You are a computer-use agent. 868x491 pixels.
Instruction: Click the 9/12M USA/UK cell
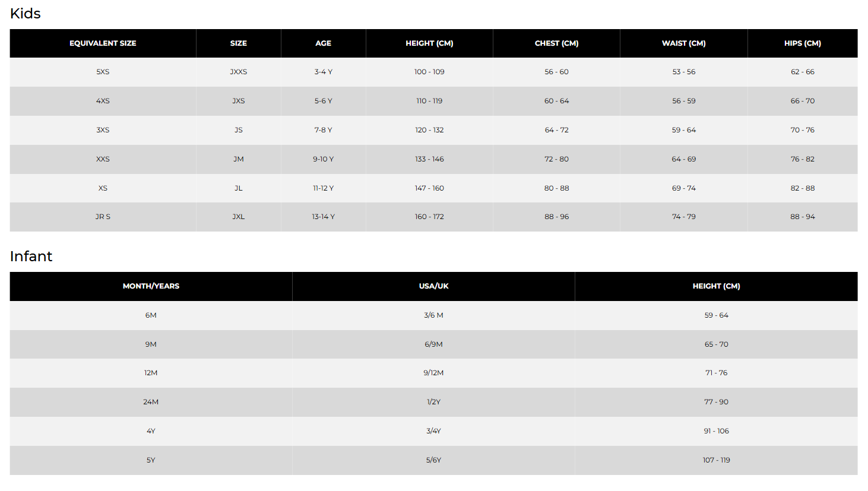pos(433,373)
